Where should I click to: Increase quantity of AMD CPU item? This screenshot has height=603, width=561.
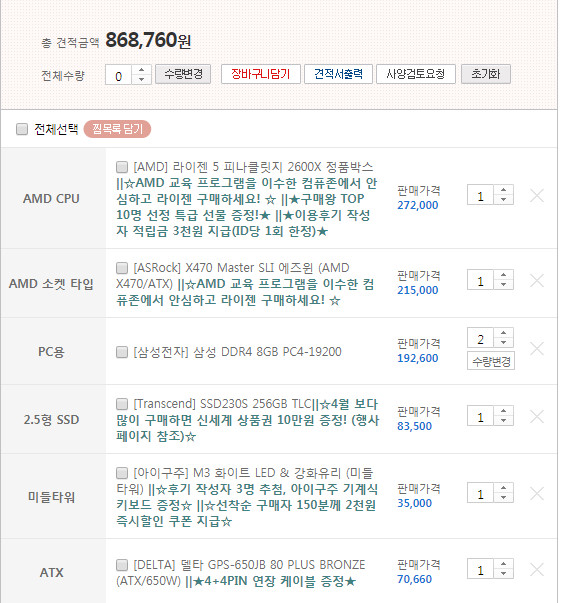[503, 190]
